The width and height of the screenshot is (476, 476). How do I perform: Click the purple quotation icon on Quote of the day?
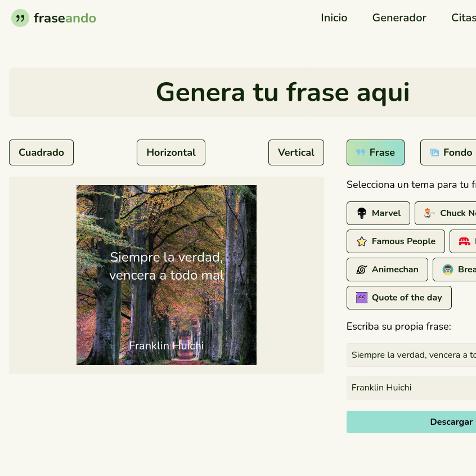coord(361,297)
